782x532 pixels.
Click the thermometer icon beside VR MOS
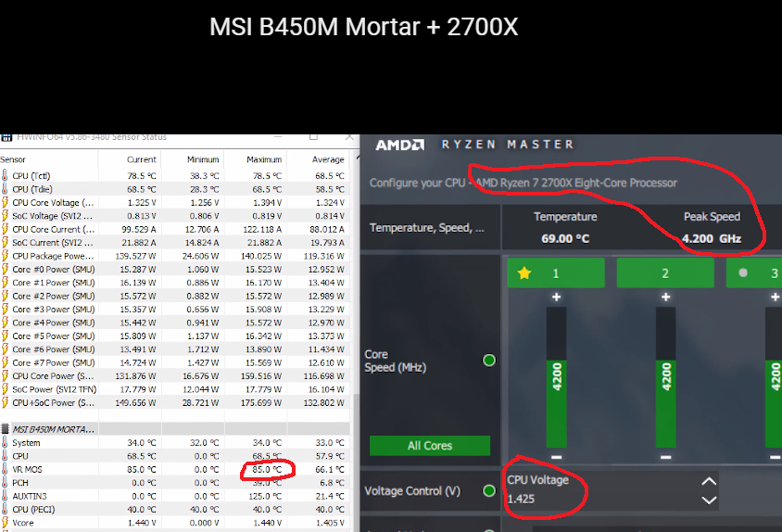pos(5,469)
